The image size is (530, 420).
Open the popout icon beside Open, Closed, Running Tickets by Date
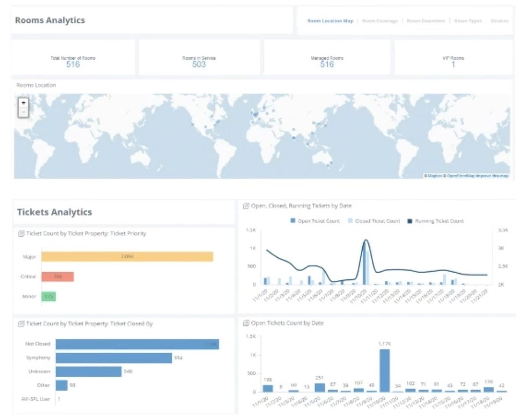click(x=246, y=205)
